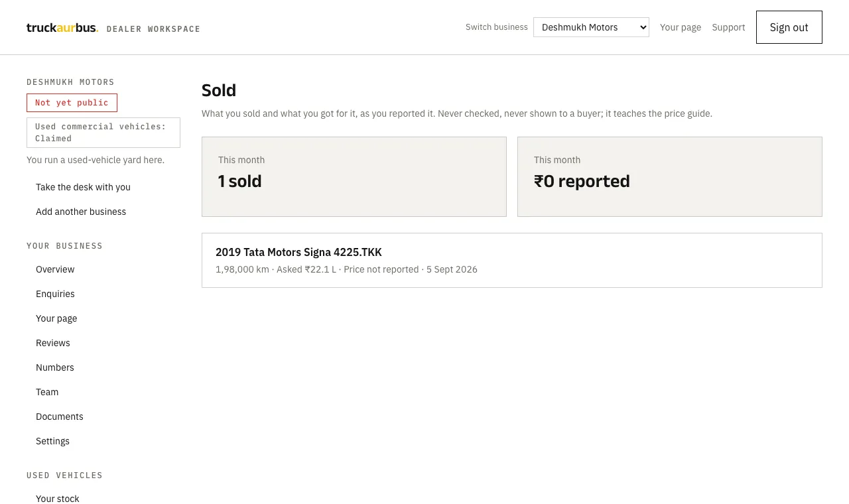Image resolution: width=849 pixels, height=504 pixels.
Task: Click the '₹0 reported' stat card
Action: tap(670, 176)
